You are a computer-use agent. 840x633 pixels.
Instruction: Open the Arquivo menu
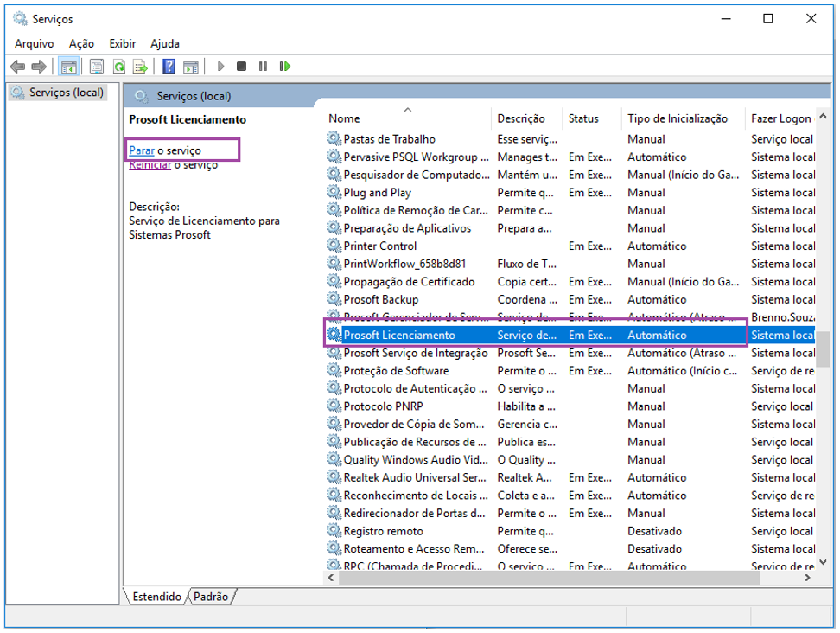[x=35, y=43]
